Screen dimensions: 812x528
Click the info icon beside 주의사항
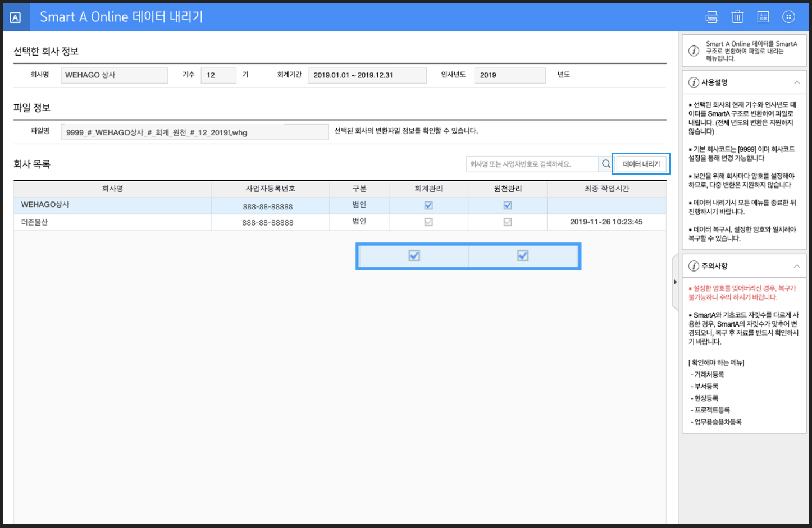click(x=694, y=266)
